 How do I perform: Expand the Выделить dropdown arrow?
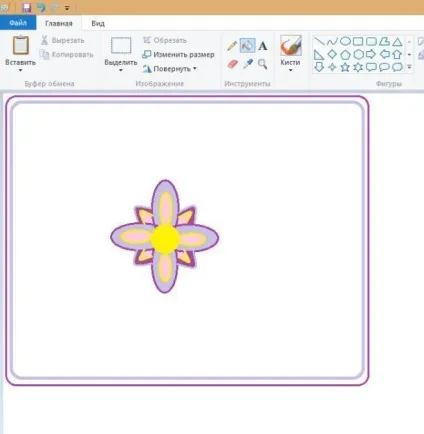tap(121, 70)
